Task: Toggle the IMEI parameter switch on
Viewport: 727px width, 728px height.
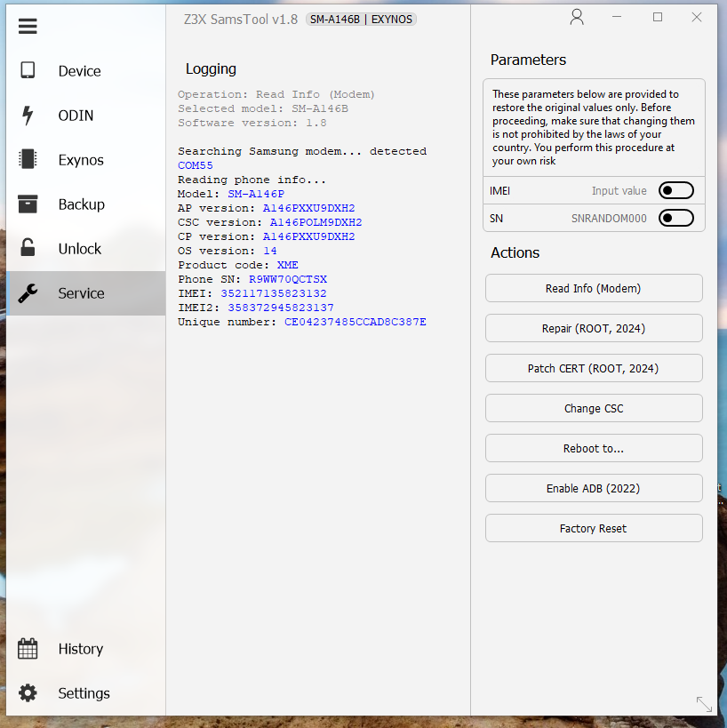Action: (x=676, y=190)
